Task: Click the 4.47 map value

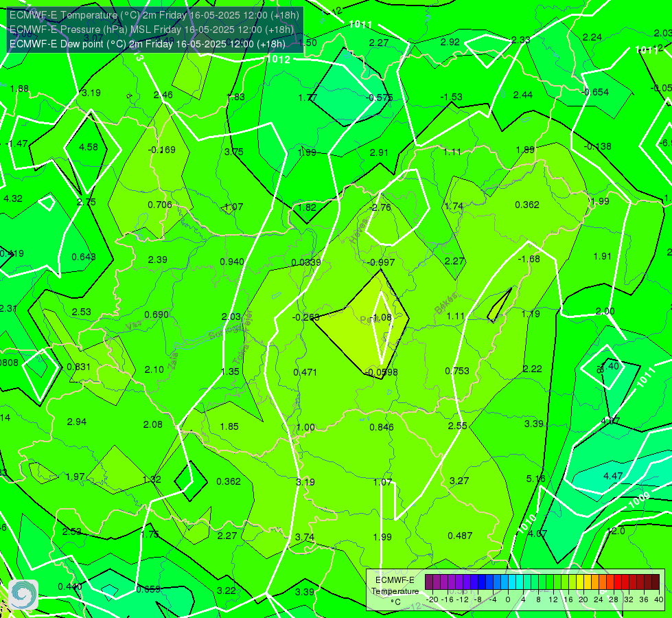Action: [613, 476]
